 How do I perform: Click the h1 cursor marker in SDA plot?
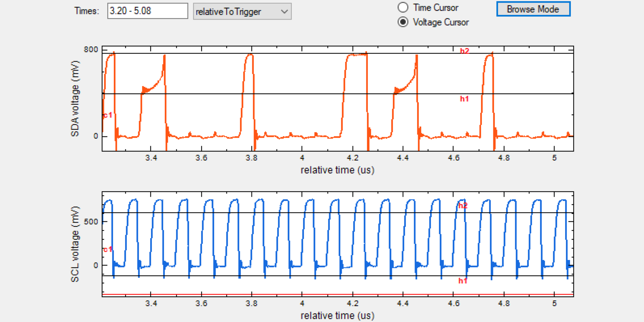point(464,99)
